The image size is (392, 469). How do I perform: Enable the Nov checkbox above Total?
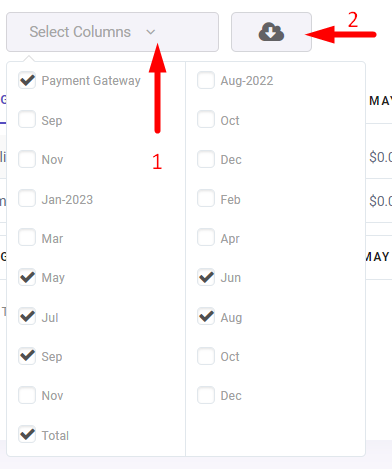[x=27, y=395]
